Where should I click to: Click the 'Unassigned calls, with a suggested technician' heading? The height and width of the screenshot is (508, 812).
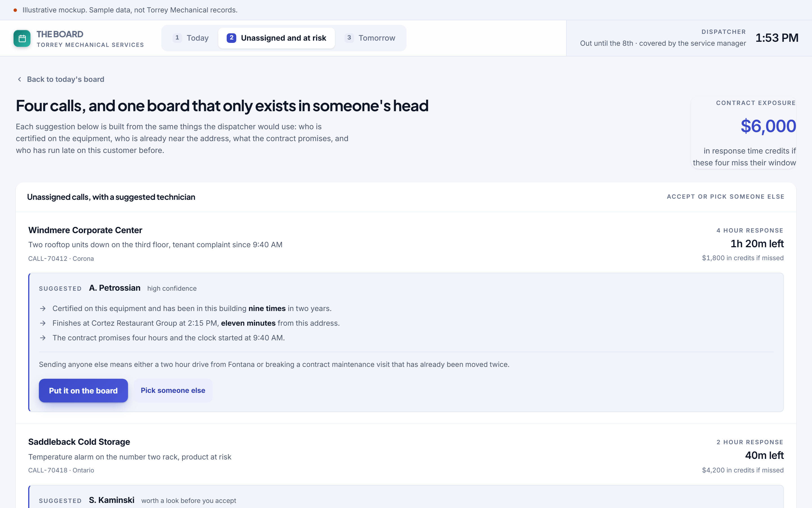pos(111,197)
